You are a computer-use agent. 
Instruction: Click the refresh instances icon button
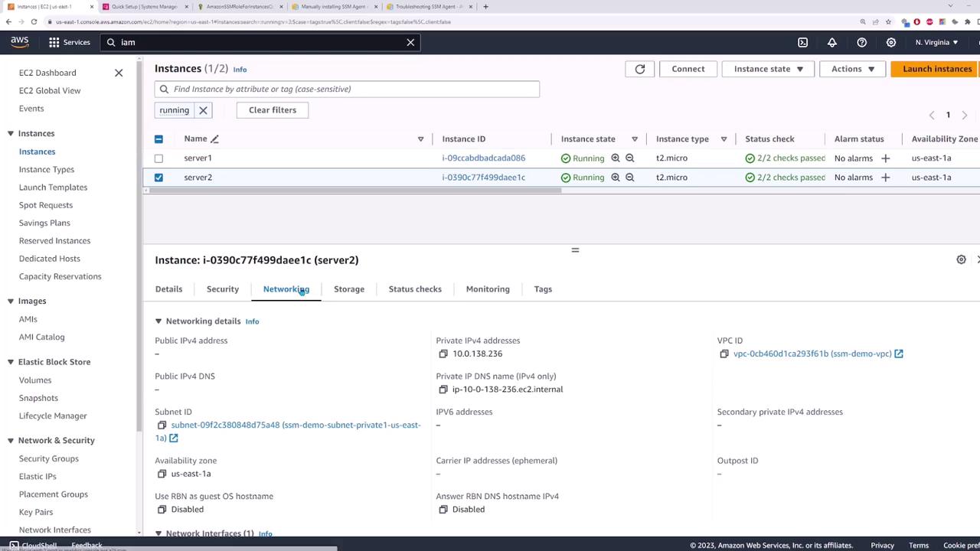[x=639, y=69]
